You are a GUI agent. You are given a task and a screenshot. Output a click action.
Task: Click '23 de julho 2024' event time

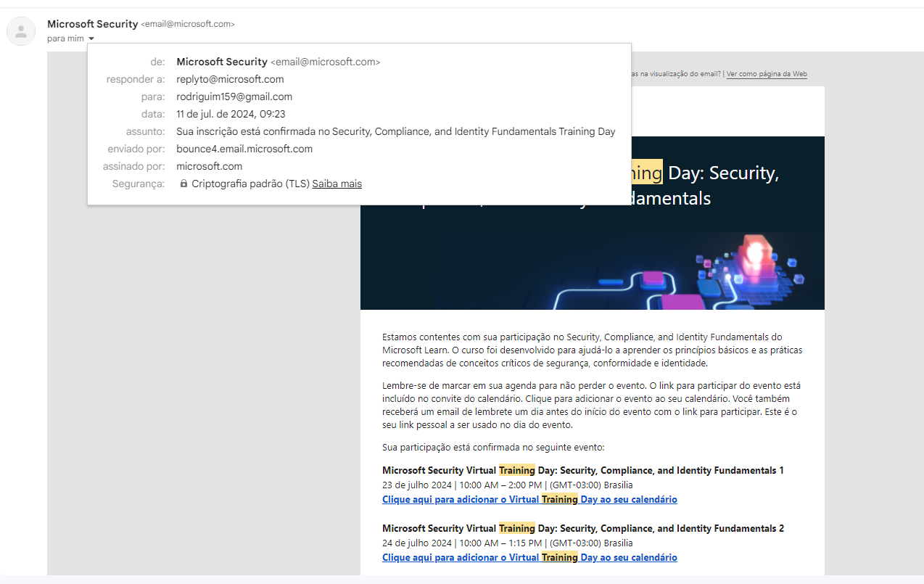pyautogui.click(x=508, y=485)
